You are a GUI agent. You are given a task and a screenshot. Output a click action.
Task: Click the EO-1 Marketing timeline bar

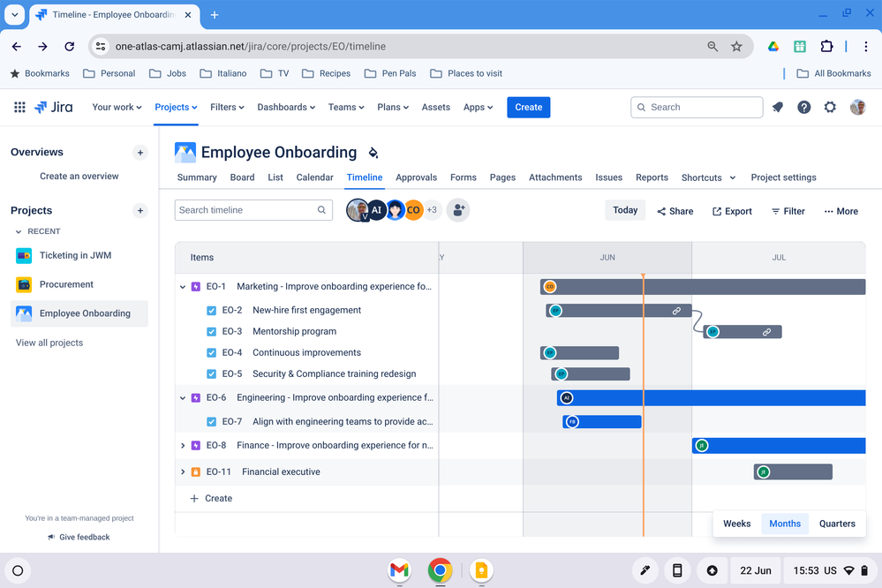(703, 286)
